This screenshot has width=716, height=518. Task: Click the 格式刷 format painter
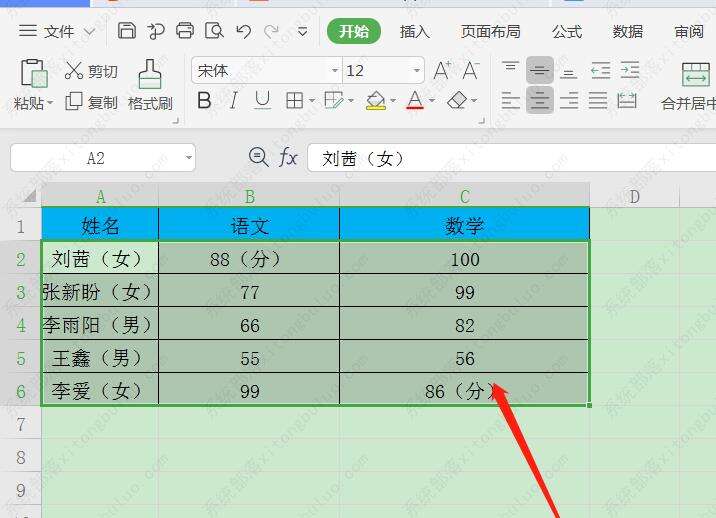[x=150, y=85]
